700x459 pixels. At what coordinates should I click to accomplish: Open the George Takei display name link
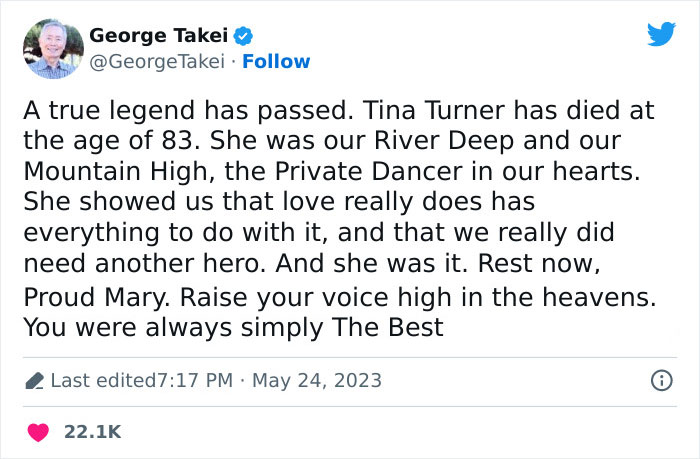pyautogui.click(x=159, y=37)
